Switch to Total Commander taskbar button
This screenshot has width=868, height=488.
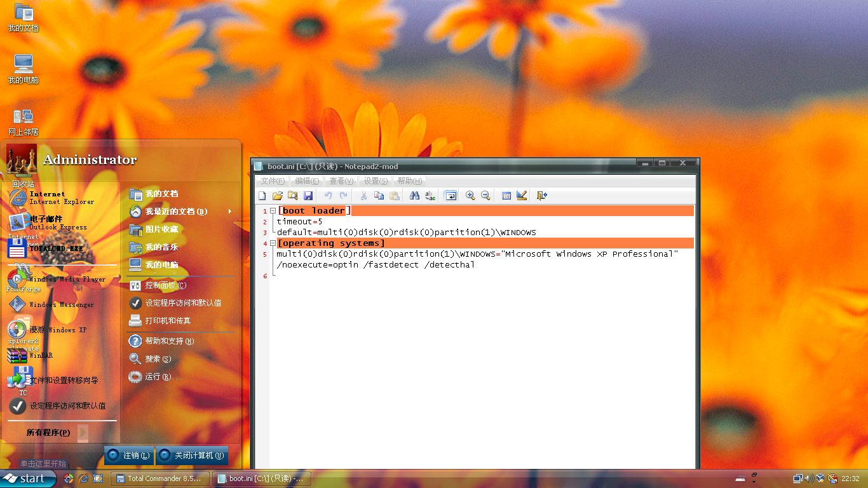[159, 478]
